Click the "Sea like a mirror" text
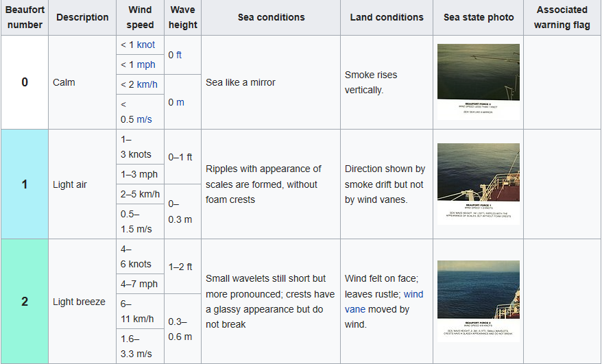602x364 pixels. pos(241,82)
